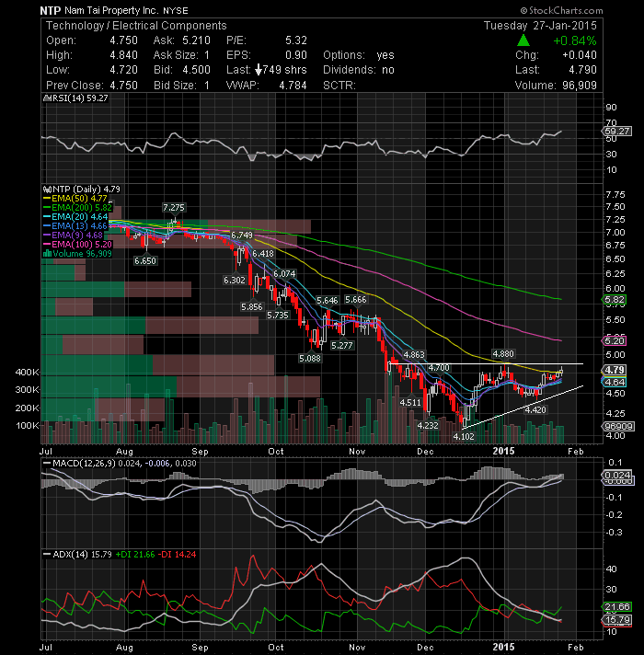
Task: Click the Bid value 4.500
Action: (x=196, y=70)
